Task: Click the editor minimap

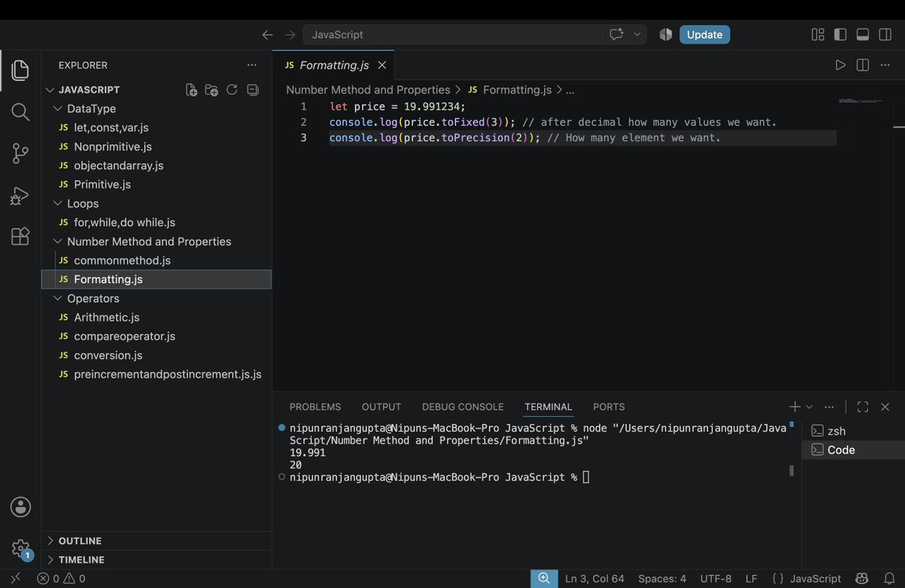Action: (860, 101)
